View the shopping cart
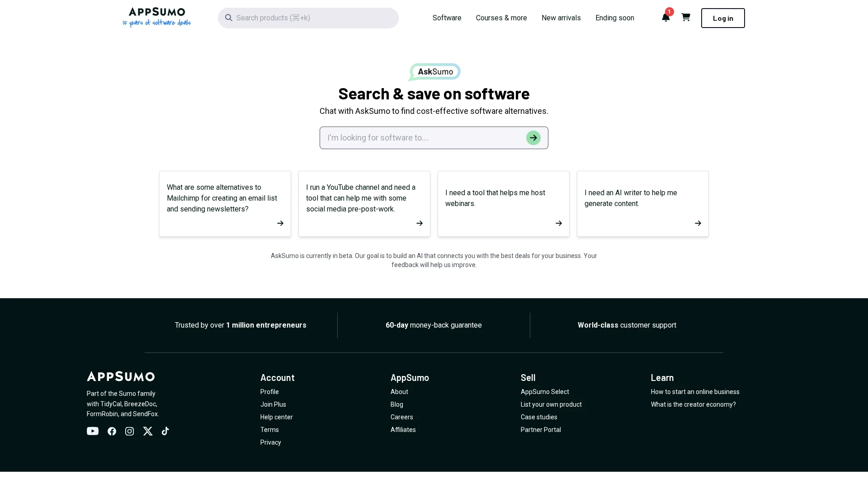 coord(686,17)
